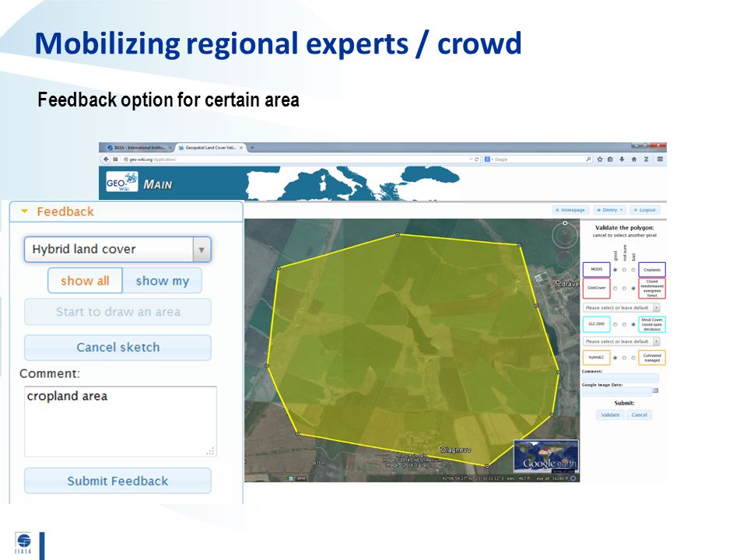This screenshot has height=560, width=747.
Task: Select good for HybridLC
Action: pyautogui.click(x=615, y=358)
